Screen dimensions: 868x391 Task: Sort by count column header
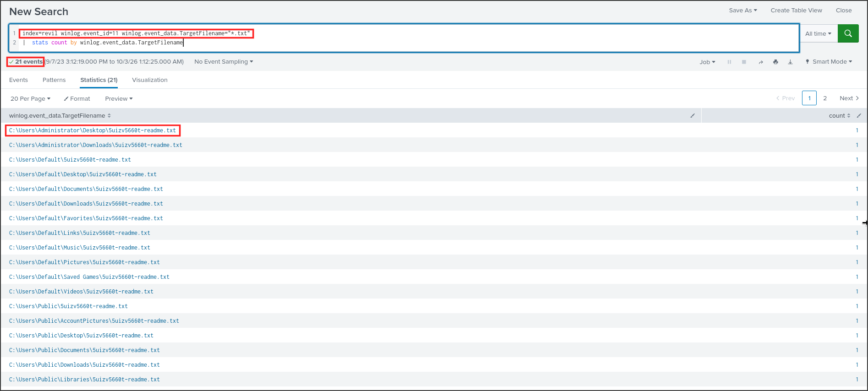[840, 116]
